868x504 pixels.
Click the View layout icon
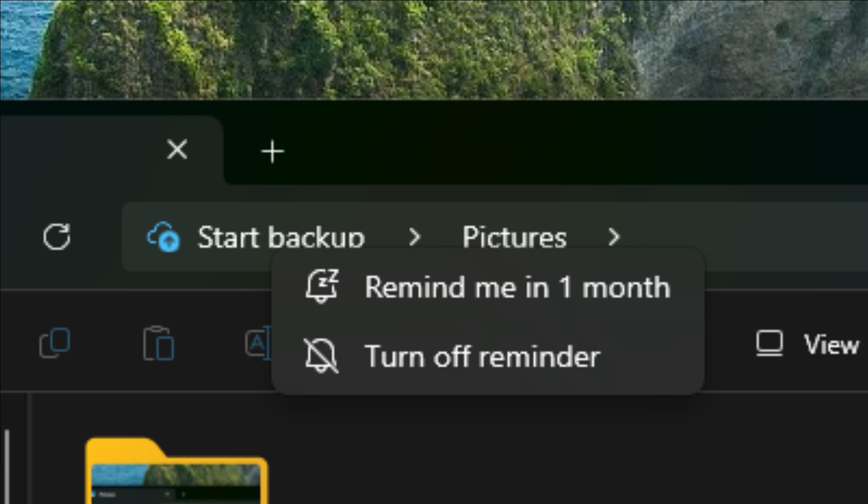770,344
